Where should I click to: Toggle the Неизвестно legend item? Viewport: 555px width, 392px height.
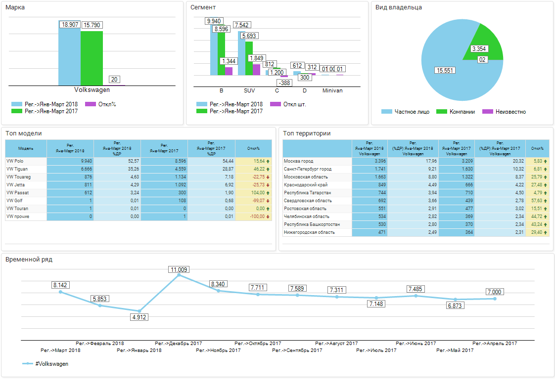(509, 112)
